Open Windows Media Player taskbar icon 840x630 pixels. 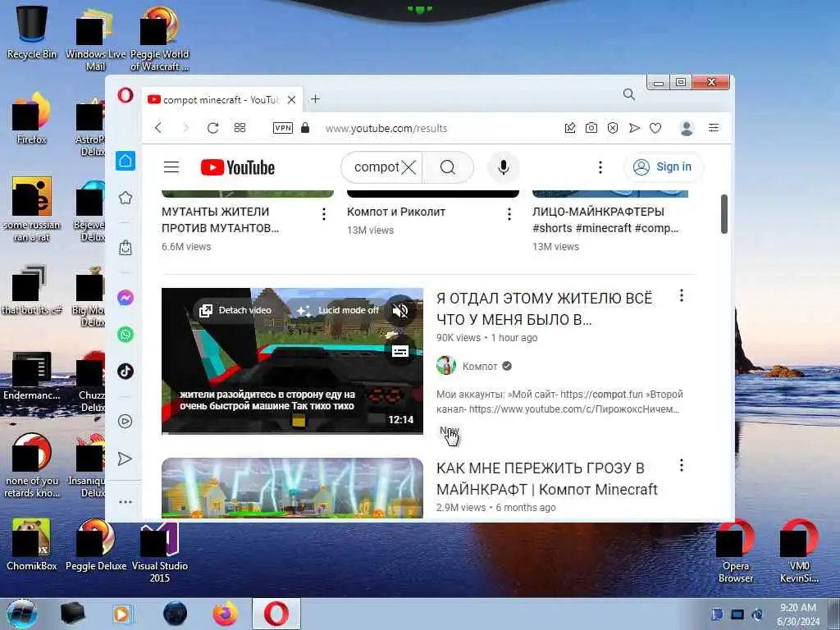[x=122, y=614]
